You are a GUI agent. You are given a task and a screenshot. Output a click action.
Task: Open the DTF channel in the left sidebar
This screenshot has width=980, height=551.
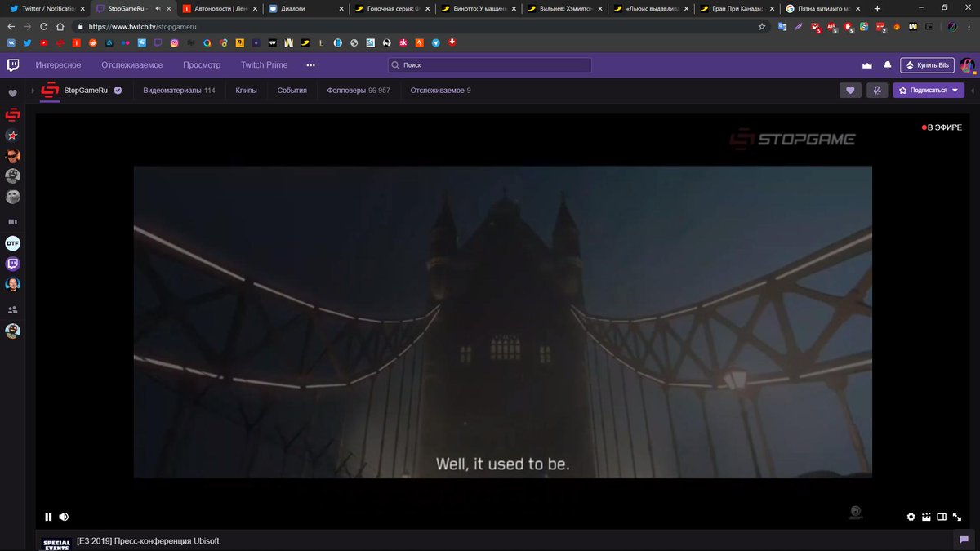(12, 242)
